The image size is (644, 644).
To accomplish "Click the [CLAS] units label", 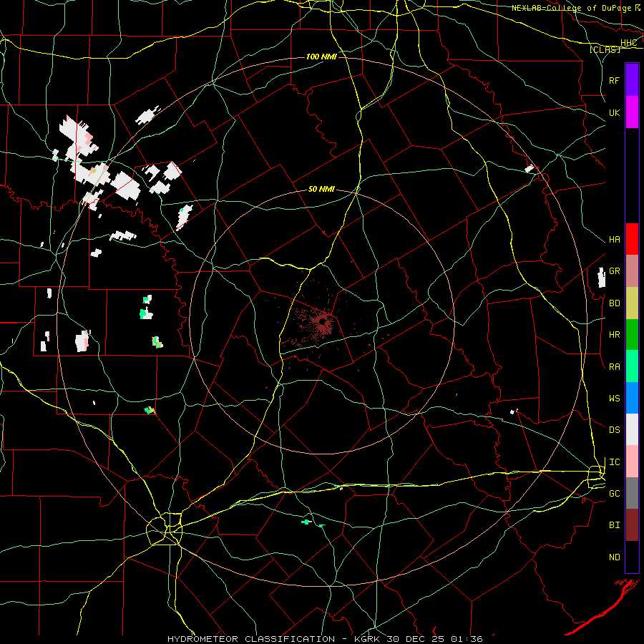I will 605,49.
